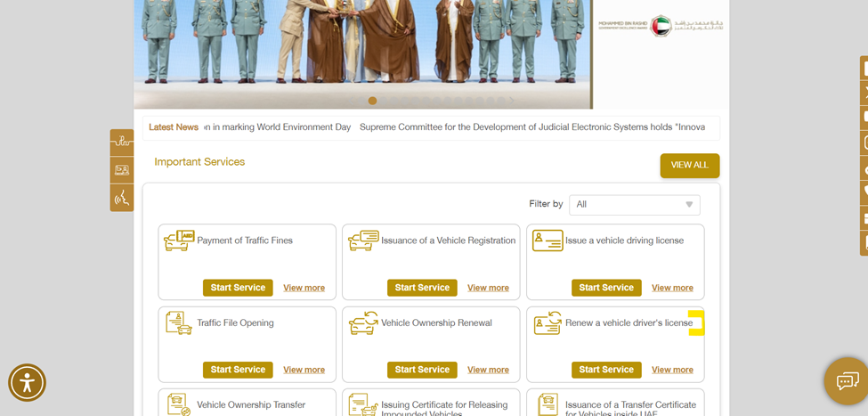Select the highlighted active carousel dot
This screenshot has height=416, width=868.
pos(372,101)
